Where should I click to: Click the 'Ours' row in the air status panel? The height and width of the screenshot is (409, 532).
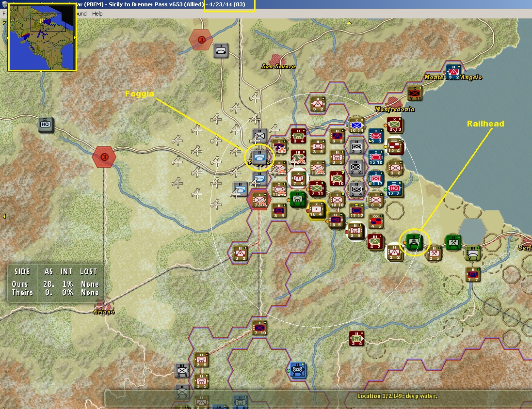(x=55, y=284)
